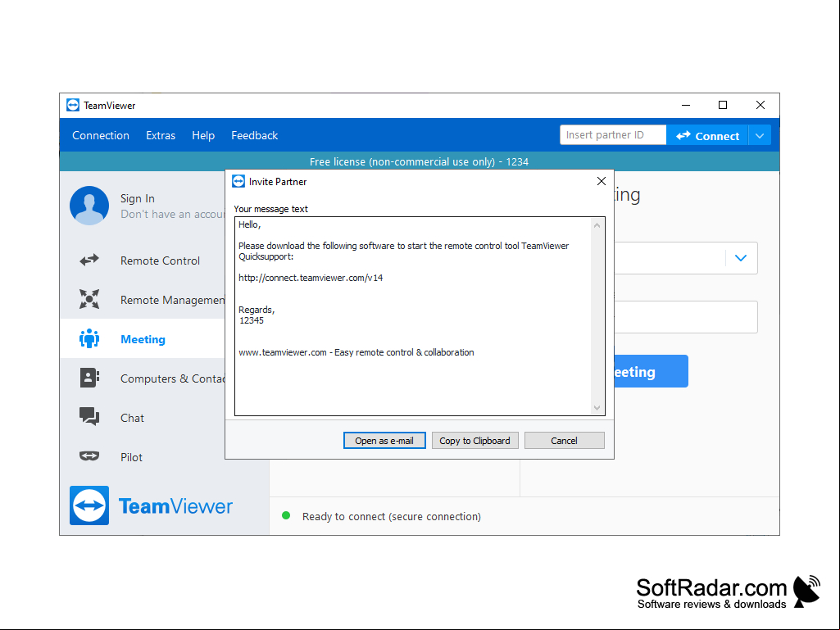Click the connect.teamviewer.com/v14 URL text

coord(311,278)
